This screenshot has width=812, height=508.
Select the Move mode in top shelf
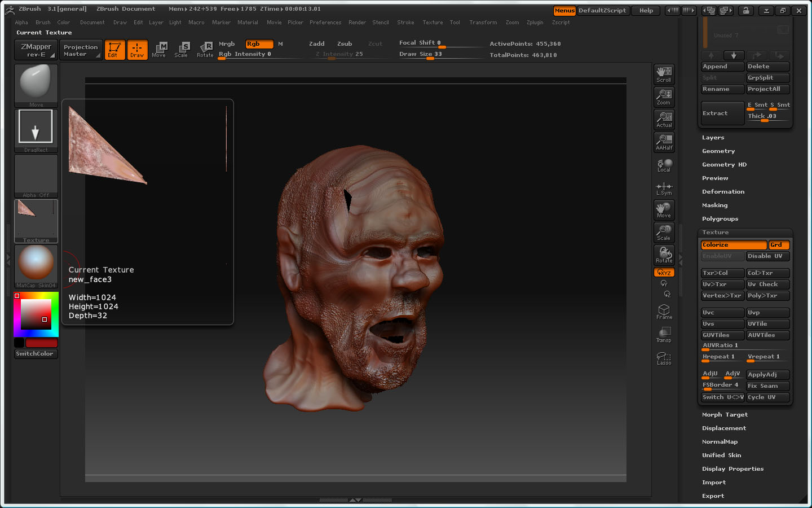point(160,50)
